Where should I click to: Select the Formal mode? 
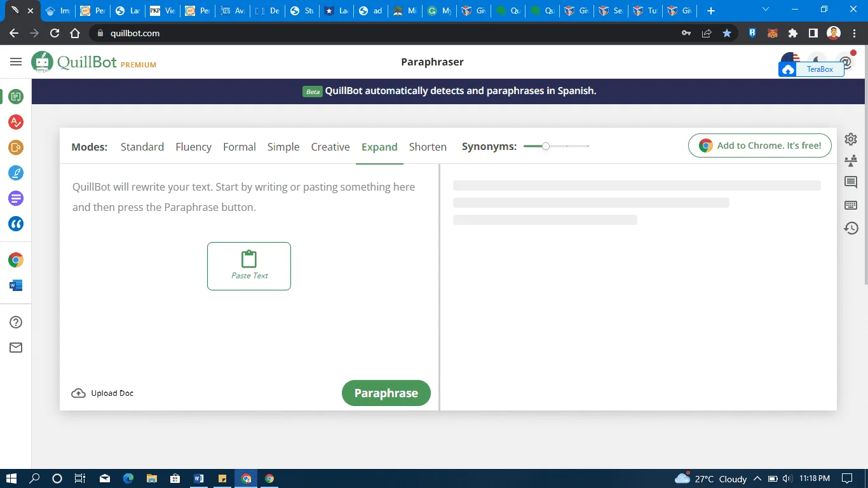click(240, 147)
